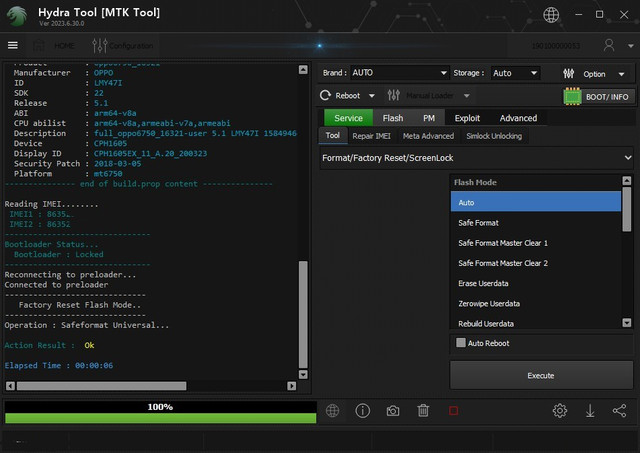This screenshot has height=453, width=640.
Task: Select Zerowipe Userdata flash mode
Action: tap(536, 304)
